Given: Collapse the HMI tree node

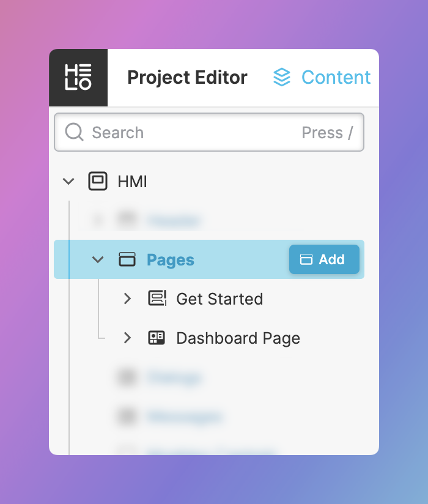Looking at the screenshot, I should 69,181.
